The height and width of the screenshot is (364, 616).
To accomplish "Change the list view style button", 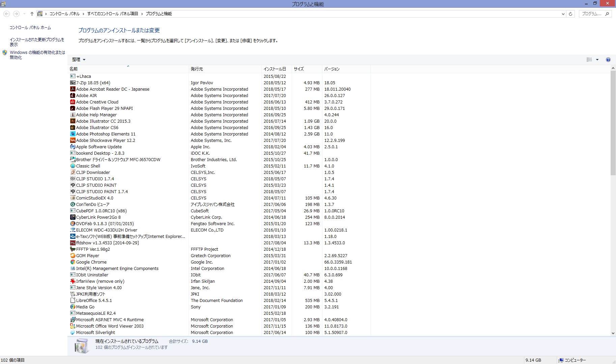I will pyautogui.click(x=589, y=60).
